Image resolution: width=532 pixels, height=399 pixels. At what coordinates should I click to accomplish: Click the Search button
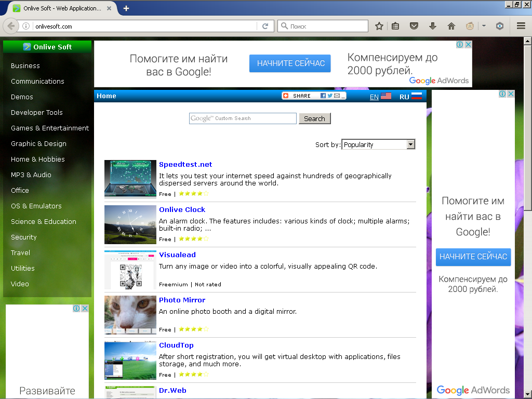point(314,119)
